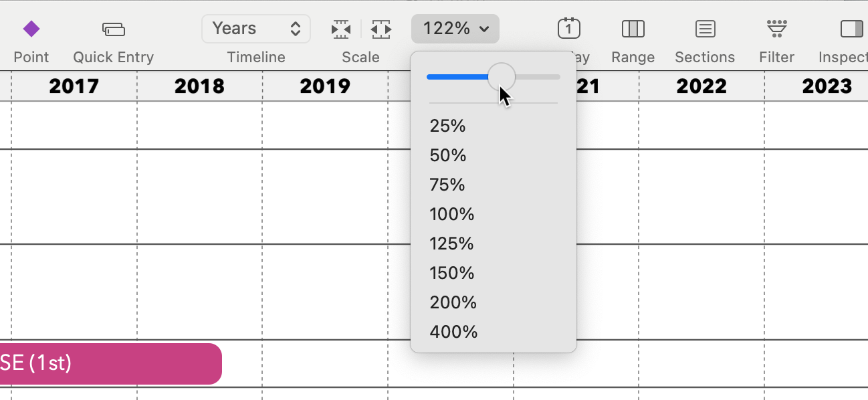The height and width of the screenshot is (400, 868).
Task: Open the Years timeline unit dropdown
Action: [256, 29]
